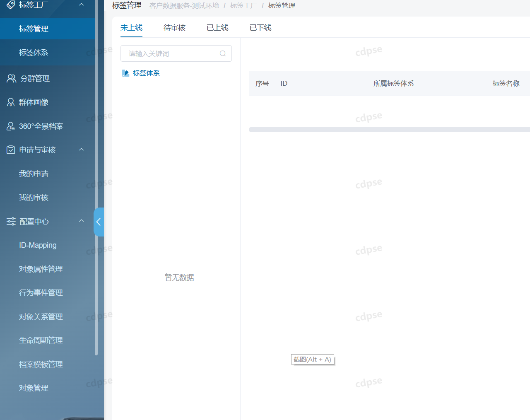Collapse the sidebar with the blue arrow handle

tap(99, 222)
